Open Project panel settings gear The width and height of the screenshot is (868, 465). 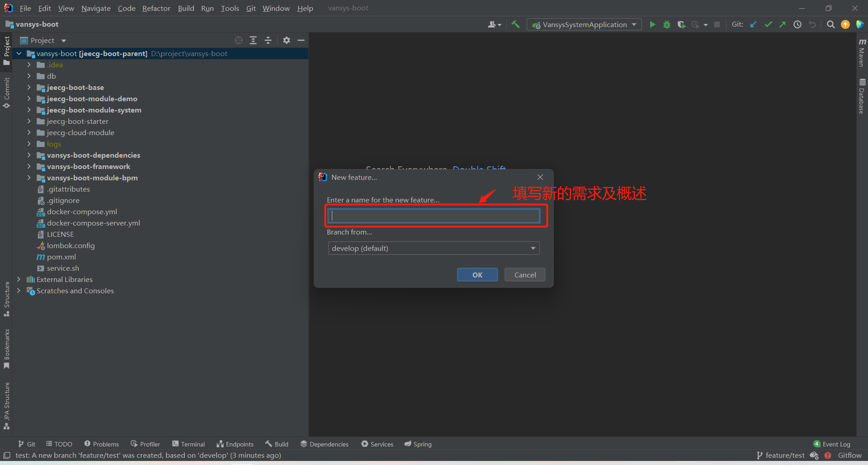coord(286,40)
